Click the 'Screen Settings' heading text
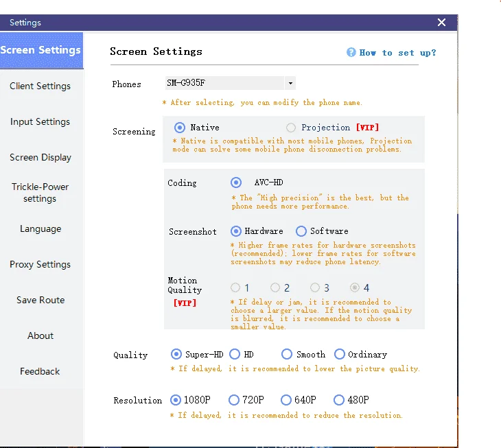Image resolution: width=501 pixels, height=448 pixels. pyautogui.click(x=156, y=51)
